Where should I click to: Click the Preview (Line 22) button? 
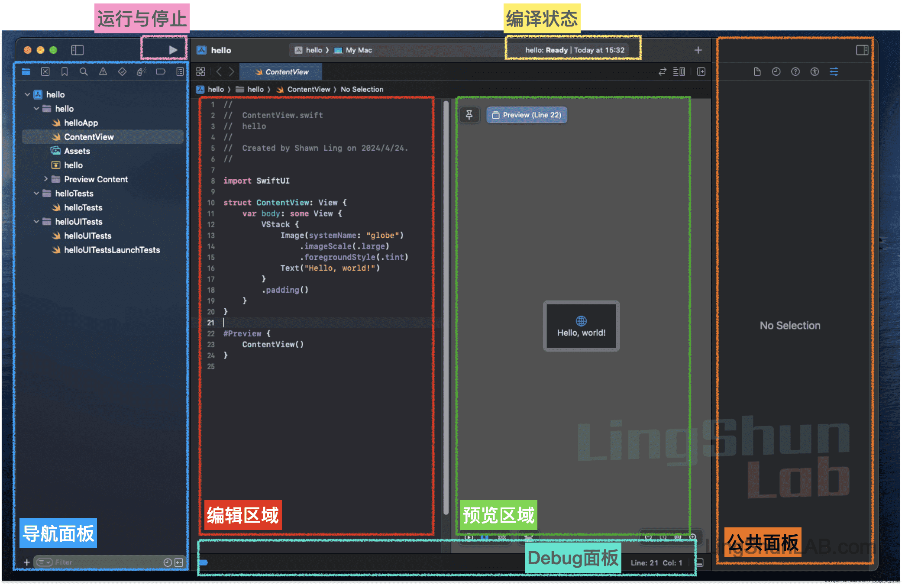(x=527, y=115)
